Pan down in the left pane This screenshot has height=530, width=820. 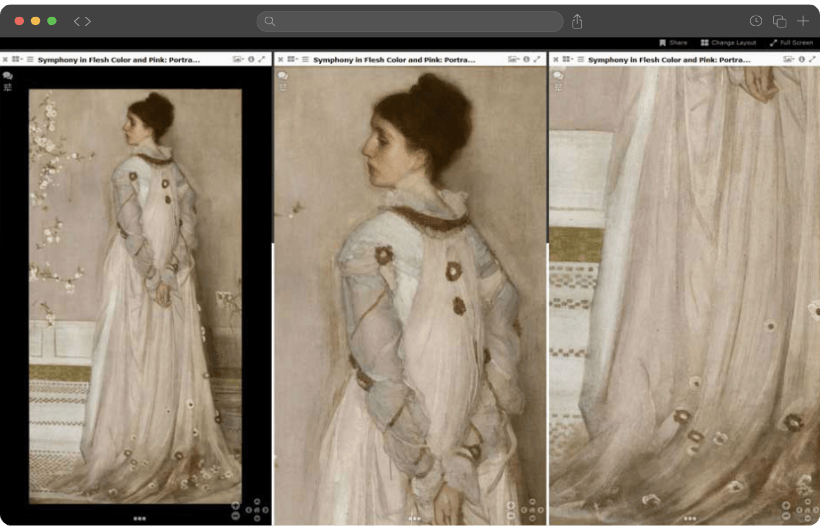click(x=257, y=518)
